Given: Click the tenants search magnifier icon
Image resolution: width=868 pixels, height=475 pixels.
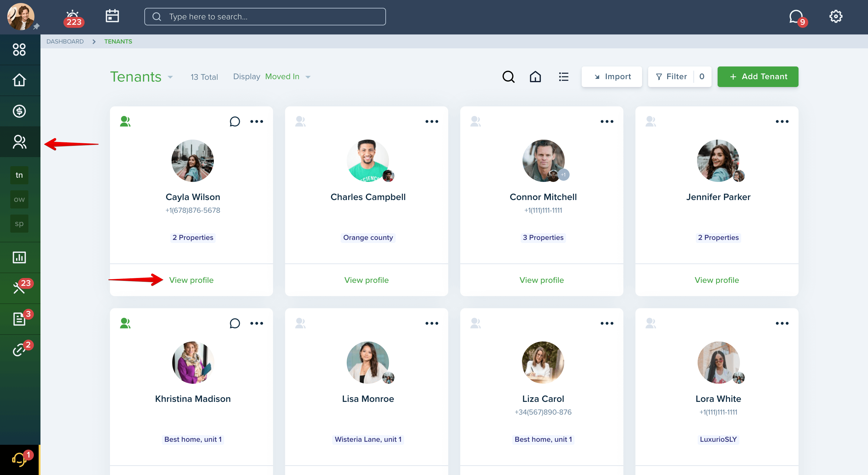Looking at the screenshot, I should coord(508,76).
